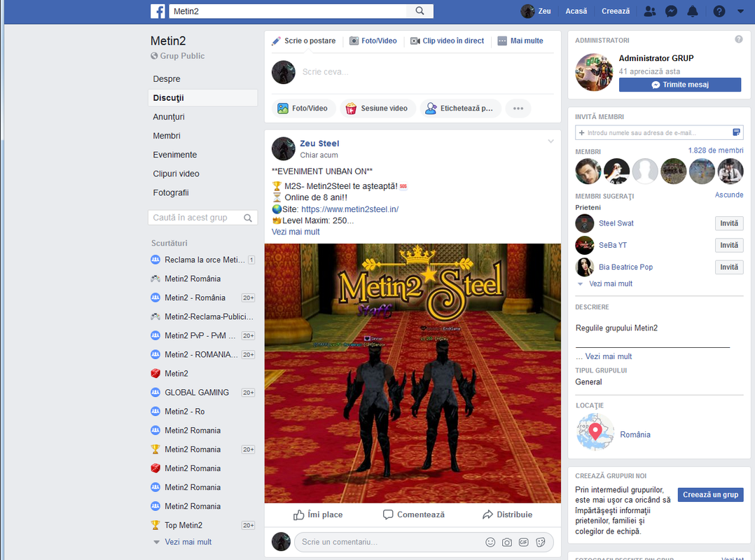This screenshot has width=755, height=560.
Task: Click the search magnifier button in top bar
Action: pyautogui.click(x=420, y=11)
